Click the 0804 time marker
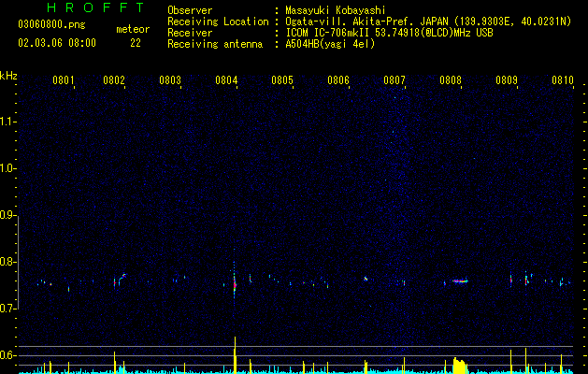Image resolution: width=588 pixels, height=374 pixels. point(226,80)
